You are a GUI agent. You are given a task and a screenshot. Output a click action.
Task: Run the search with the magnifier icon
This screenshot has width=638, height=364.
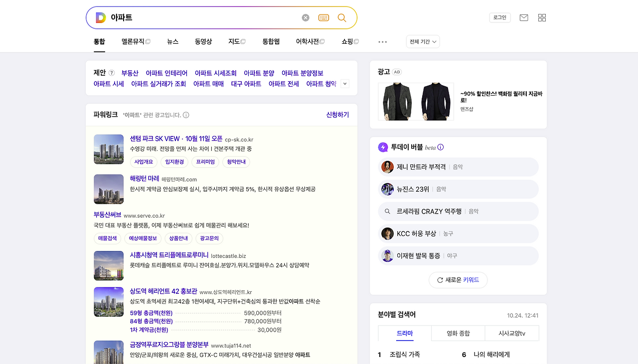342,17
